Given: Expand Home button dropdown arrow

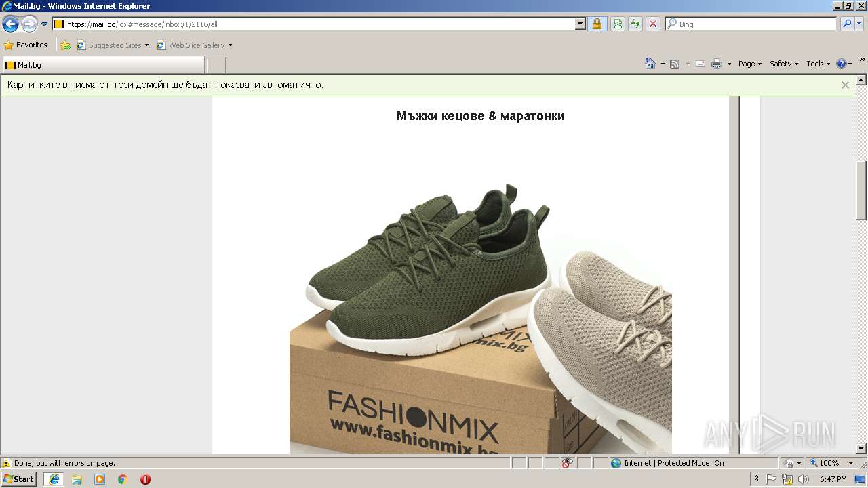Looking at the screenshot, I should click(663, 64).
